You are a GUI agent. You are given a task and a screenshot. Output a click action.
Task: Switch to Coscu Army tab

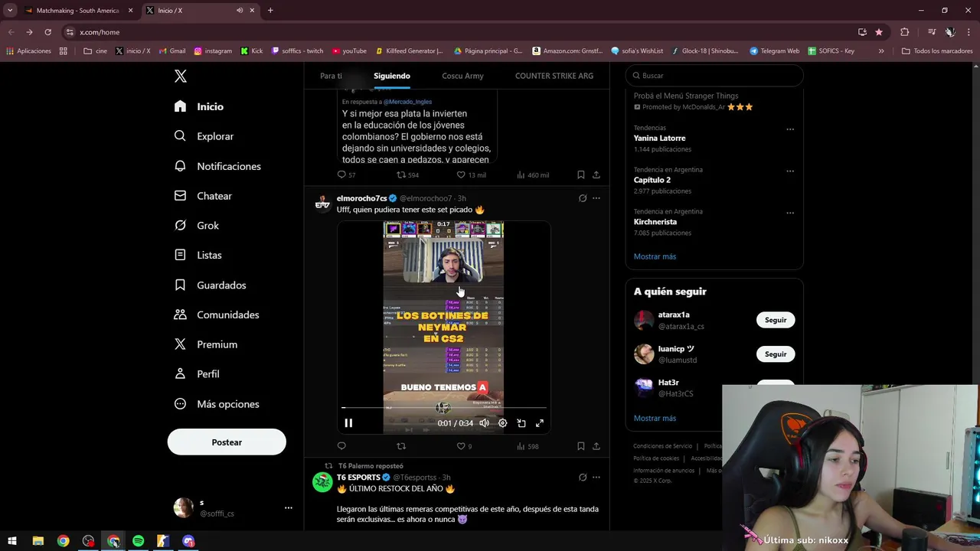[462, 76]
